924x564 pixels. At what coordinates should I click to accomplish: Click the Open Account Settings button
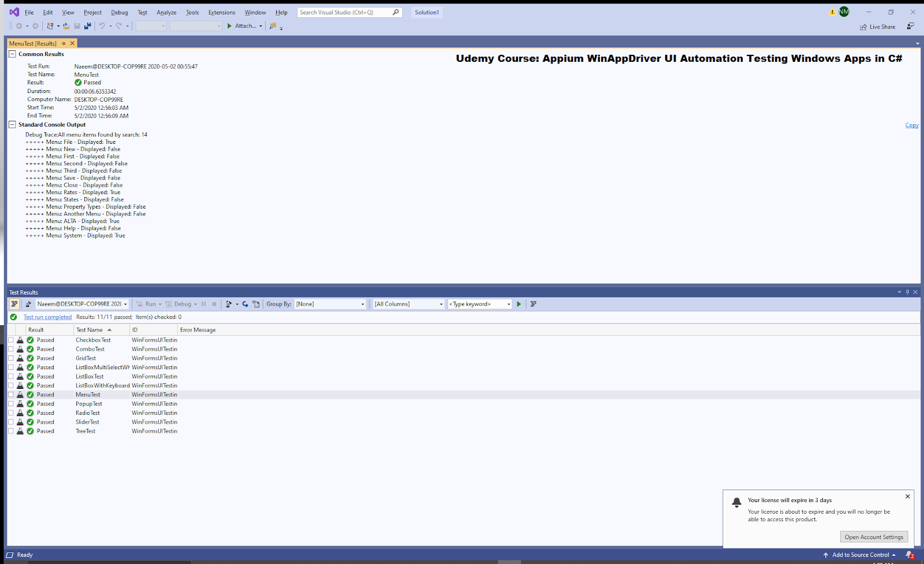(x=874, y=537)
